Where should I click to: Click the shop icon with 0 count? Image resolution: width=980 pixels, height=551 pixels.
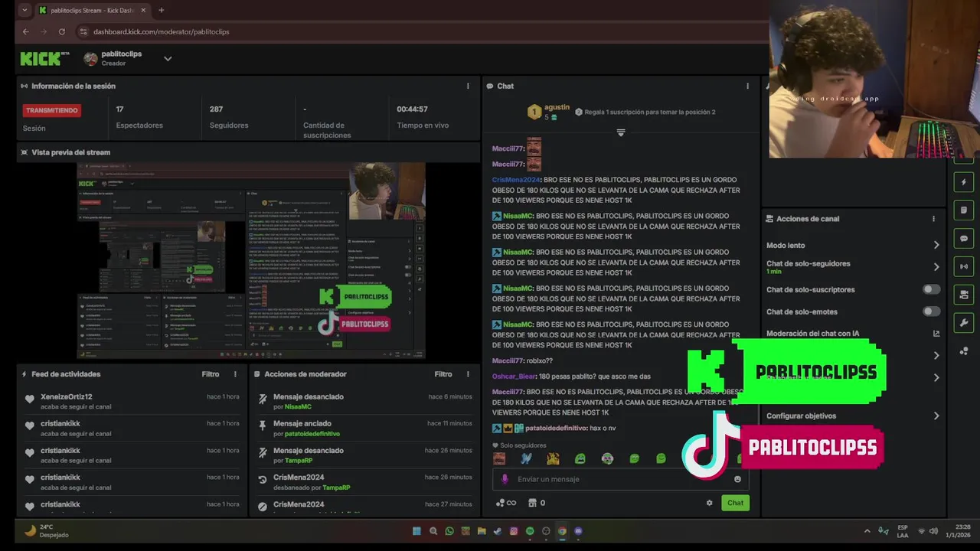point(537,503)
